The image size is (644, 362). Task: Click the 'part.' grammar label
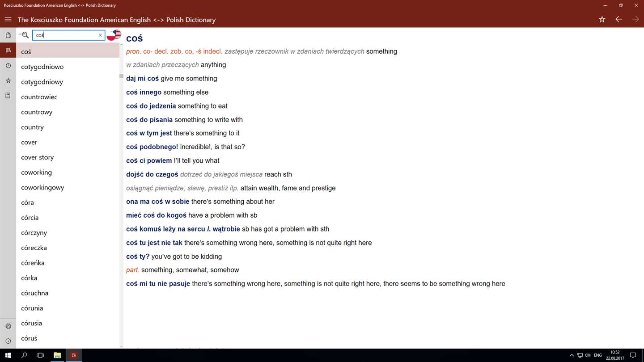tap(133, 270)
